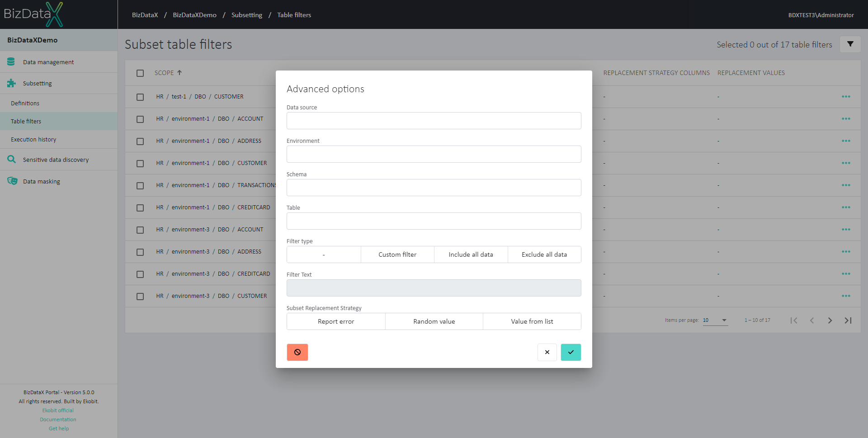The image size is (868, 438).
Task: Check the environment-1 DBO CREDITCARD row
Action: [140, 208]
